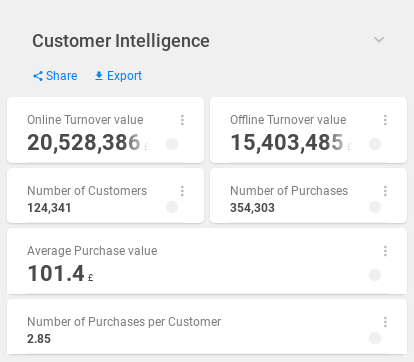The height and width of the screenshot is (362, 414).
Task: Click the Customer Intelligence heading
Action: 121,41
